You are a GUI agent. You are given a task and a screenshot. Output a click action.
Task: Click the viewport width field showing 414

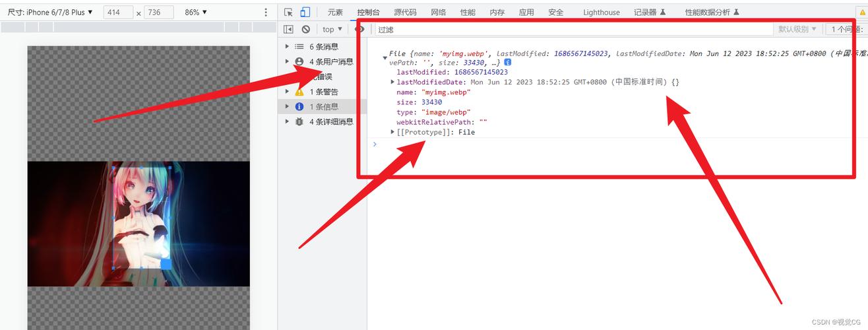pyautogui.click(x=118, y=12)
